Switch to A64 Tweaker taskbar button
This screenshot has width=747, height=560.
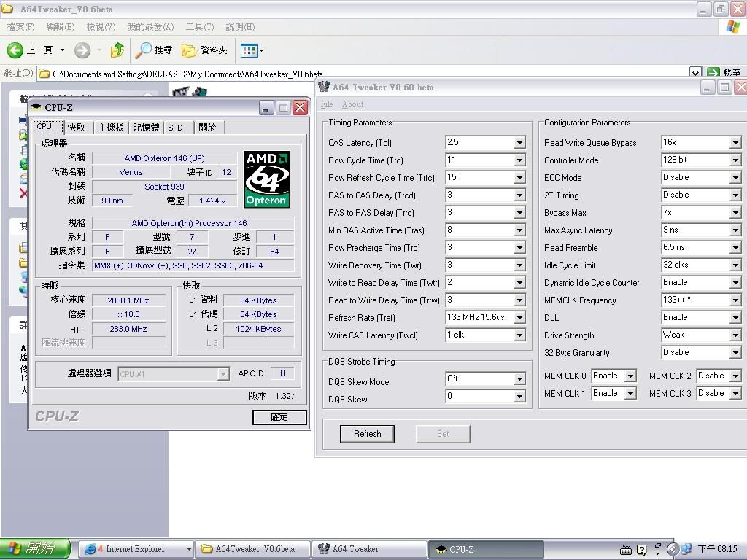coord(369,549)
